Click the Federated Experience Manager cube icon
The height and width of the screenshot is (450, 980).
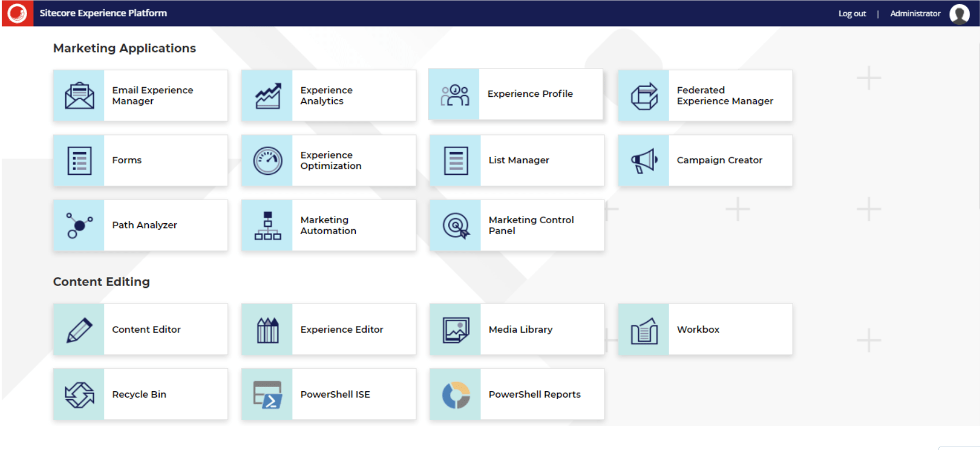644,96
